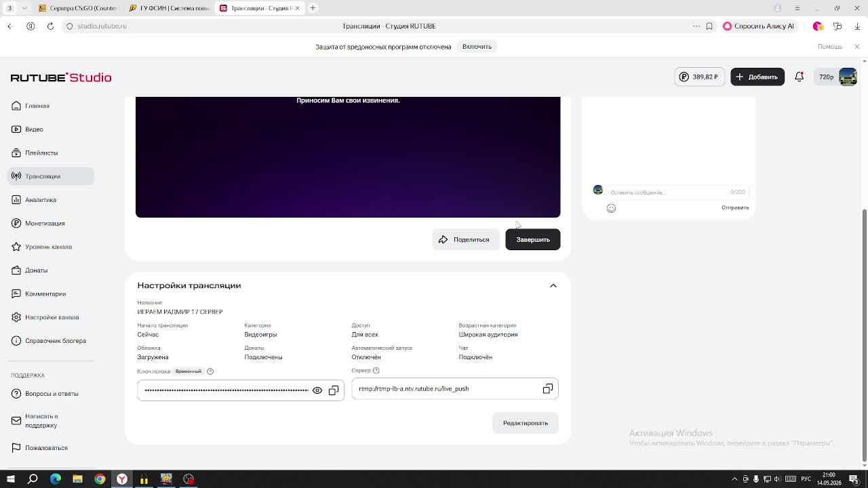Switch to the Сервера CS:GO tab
This screenshot has width=868, height=488.
tap(80, 8)
